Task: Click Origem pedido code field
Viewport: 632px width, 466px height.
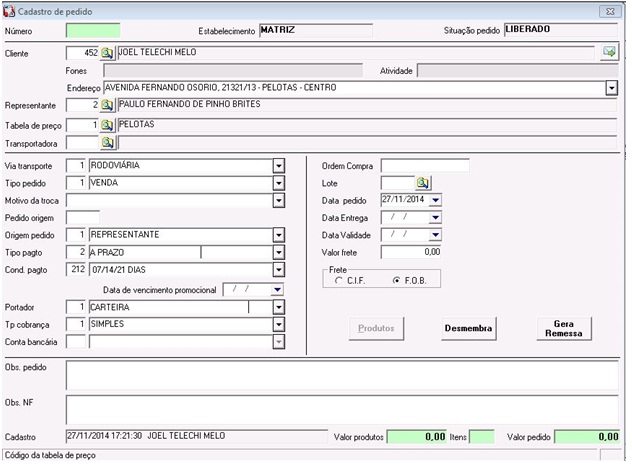Action: click(x=76, y=235)
